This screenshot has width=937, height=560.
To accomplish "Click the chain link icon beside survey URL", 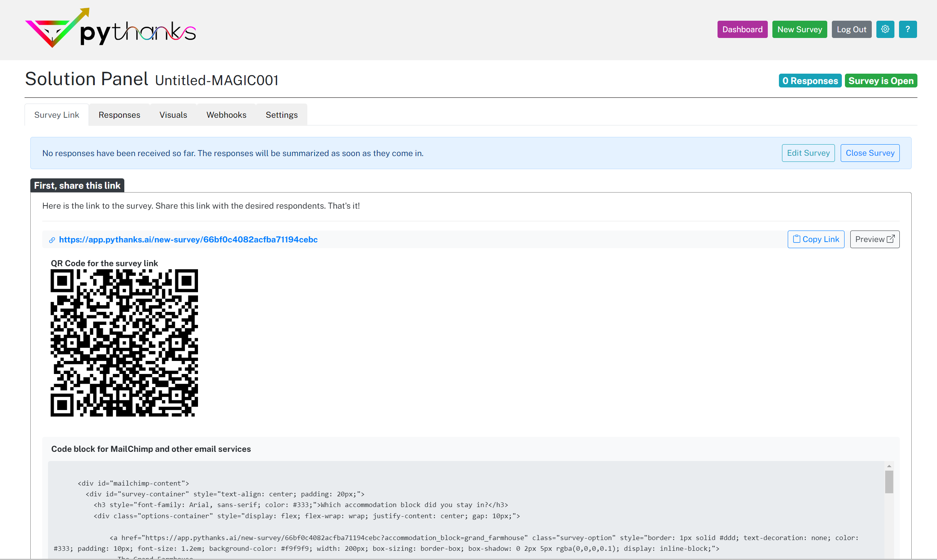I will pos(52,240).
